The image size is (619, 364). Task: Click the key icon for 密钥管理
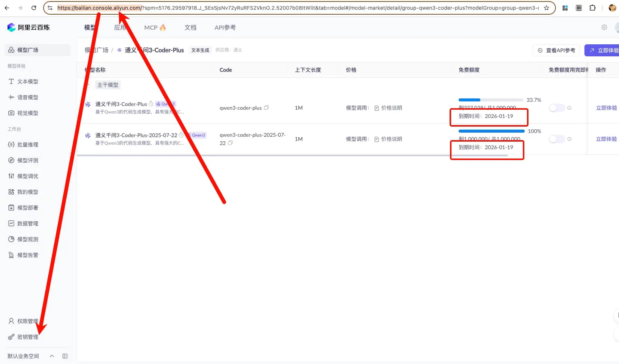[x=11, y=337]
